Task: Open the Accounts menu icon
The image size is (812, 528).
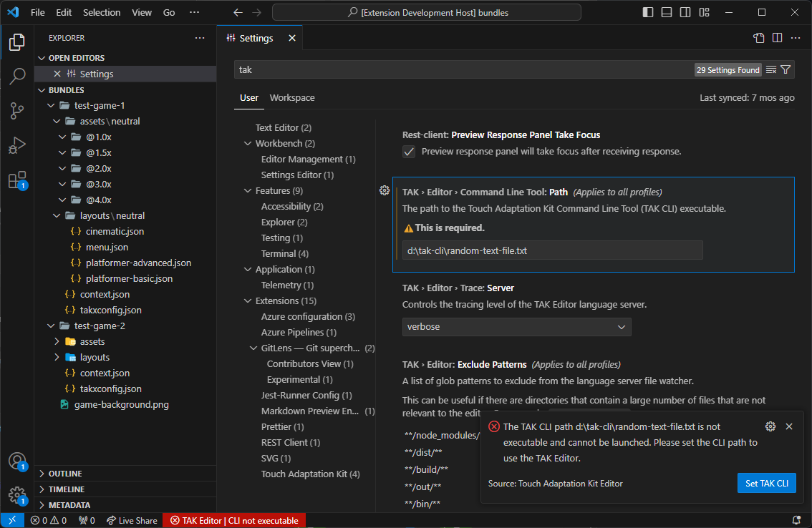Action: tap(17, 461)
